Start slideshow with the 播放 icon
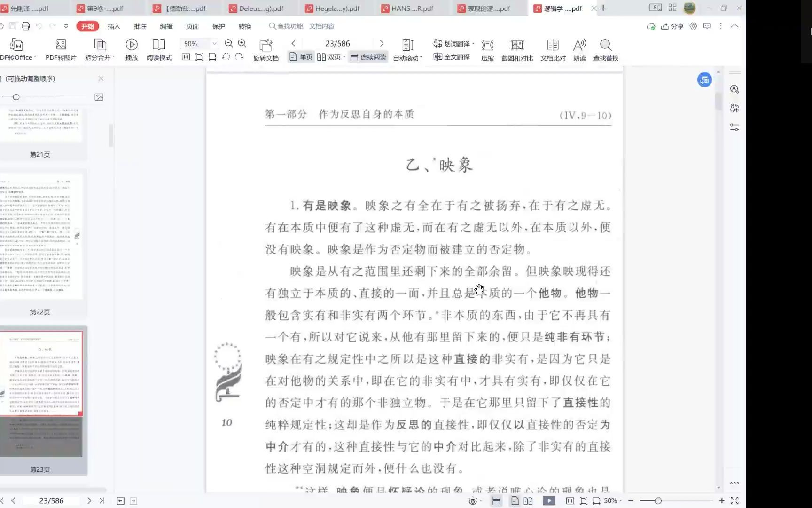 (132, 49)
